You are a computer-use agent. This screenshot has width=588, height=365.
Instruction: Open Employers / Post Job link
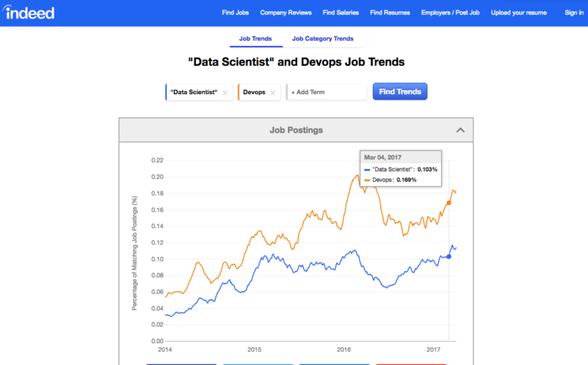(451, 12)
